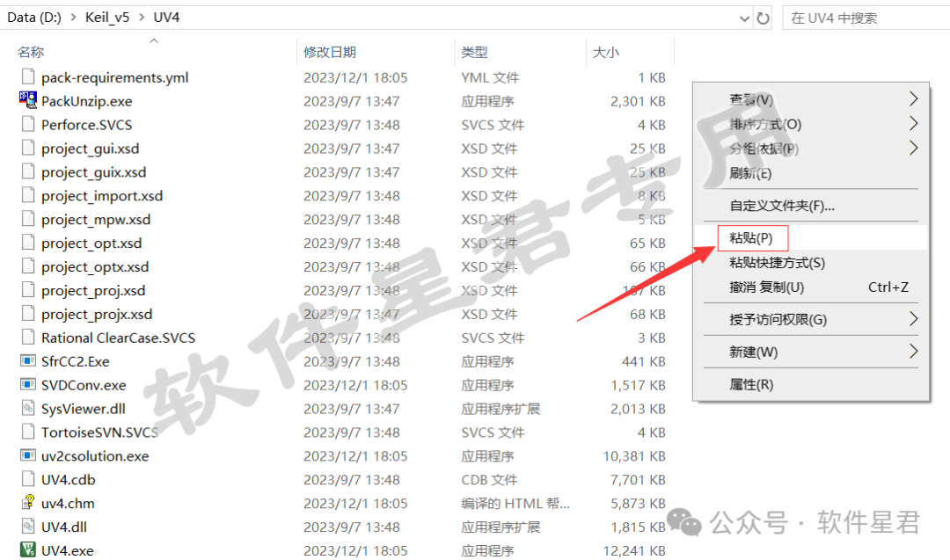Image resolution: width=950 pixels, height=560 pixels.
Task: Select the file name Perforce.SVCS
Action: (x=86, y=125)
